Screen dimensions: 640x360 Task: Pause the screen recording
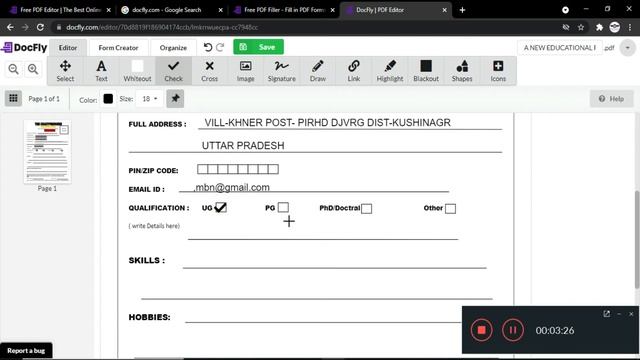coord(513,330)
